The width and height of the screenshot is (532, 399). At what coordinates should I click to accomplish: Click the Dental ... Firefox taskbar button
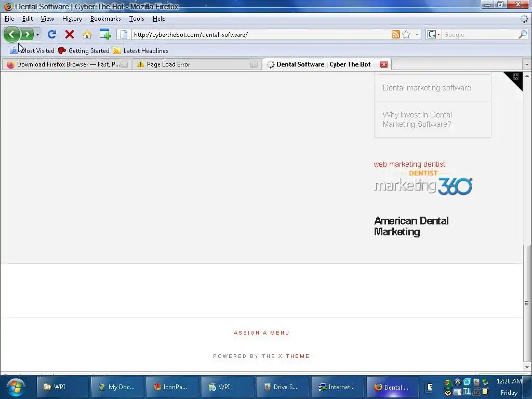392,387
